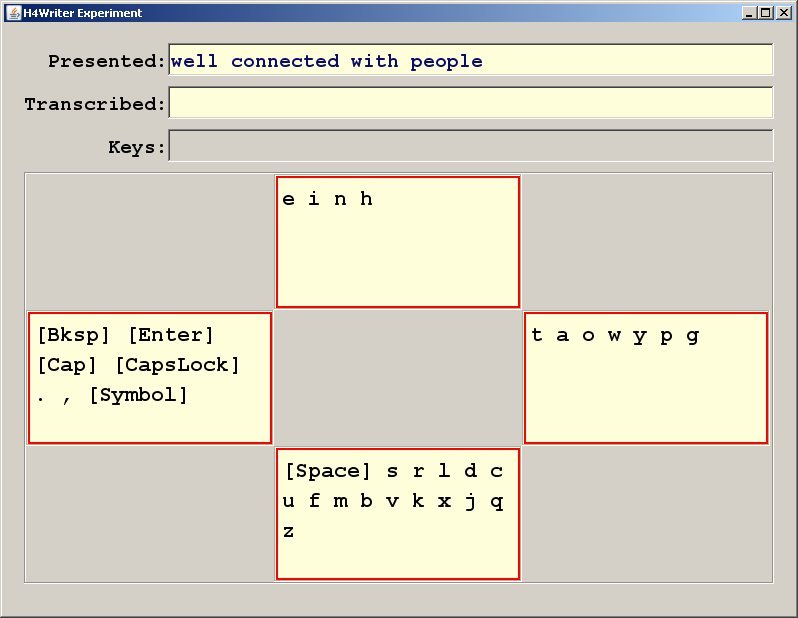This screenshot has width=798, height=618.
Task: Focus the Transcribed text field
Action: click(470, 103)
